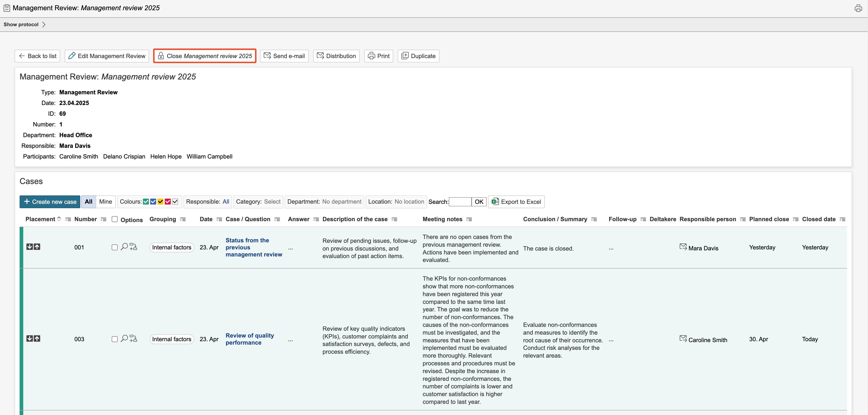Select the All cases tab
The width and height of the screenshot is (868, 415).
coord(89,202)
